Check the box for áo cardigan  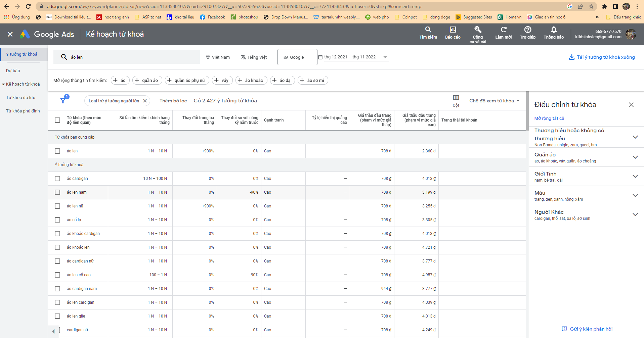tap(57, 179)
